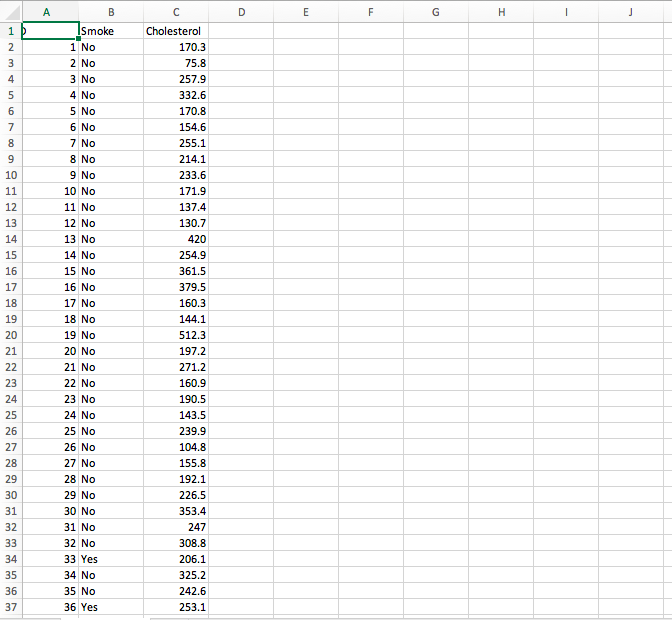Click cholesterol value 226.5
This screenshot has height=620, width=672.
tap(176, 495)
